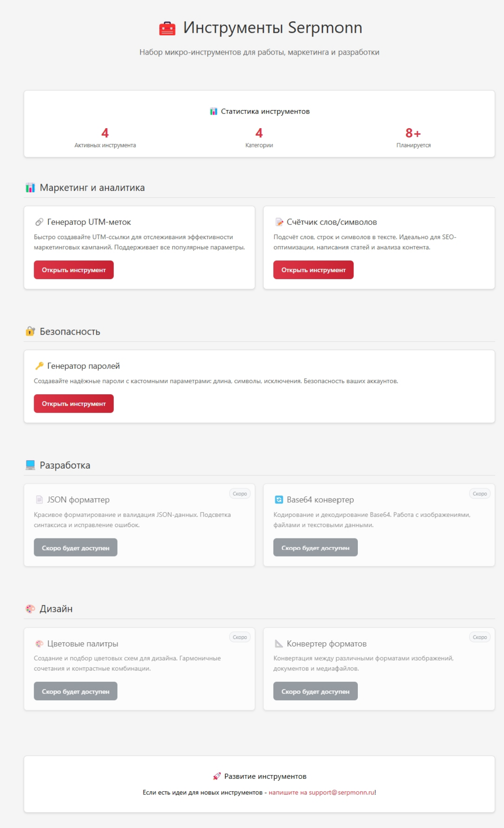Click the document icon beside JSON форматтер
Image resolution: width=504 pixels, height=828 pixels.
pos(39,500)
